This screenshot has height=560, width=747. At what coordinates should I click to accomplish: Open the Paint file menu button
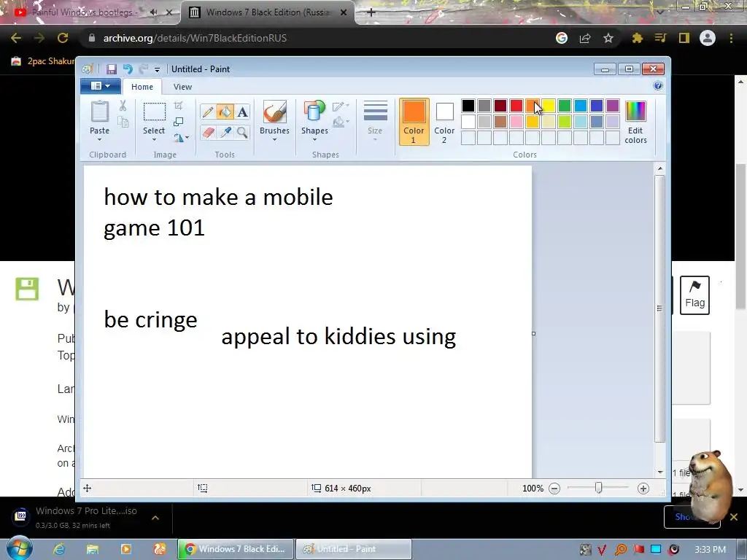[x=100, y=86]
